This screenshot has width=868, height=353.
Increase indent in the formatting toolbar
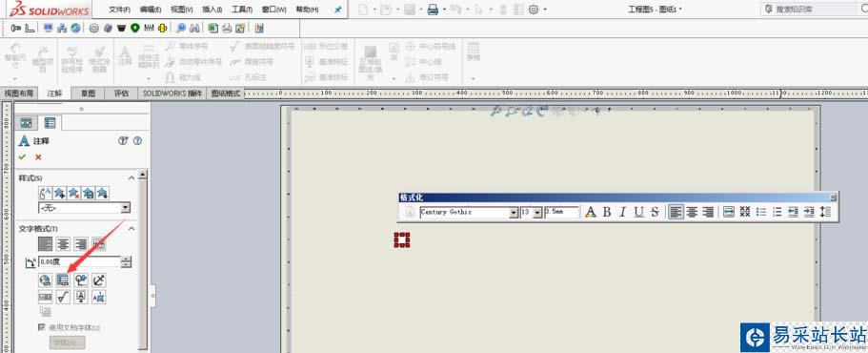[809, 212]
